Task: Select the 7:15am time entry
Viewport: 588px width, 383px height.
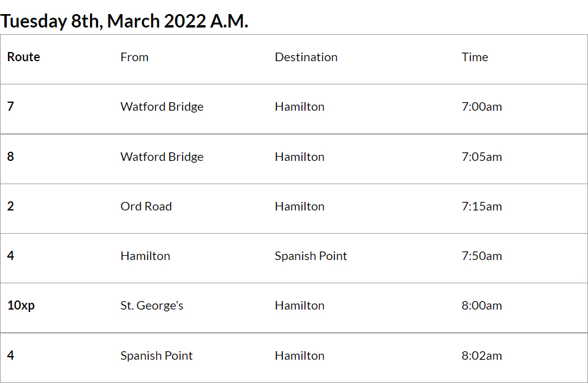Action: click(x=482, y=206)
